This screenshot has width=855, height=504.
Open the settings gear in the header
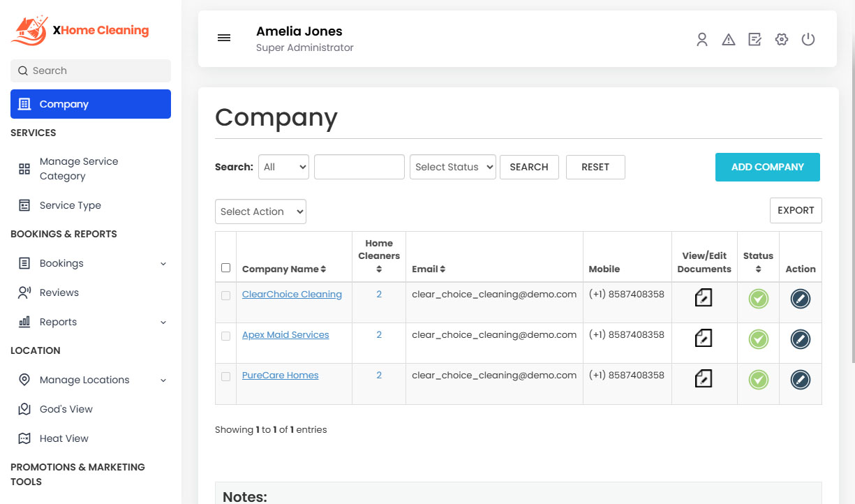click(781, 40)
